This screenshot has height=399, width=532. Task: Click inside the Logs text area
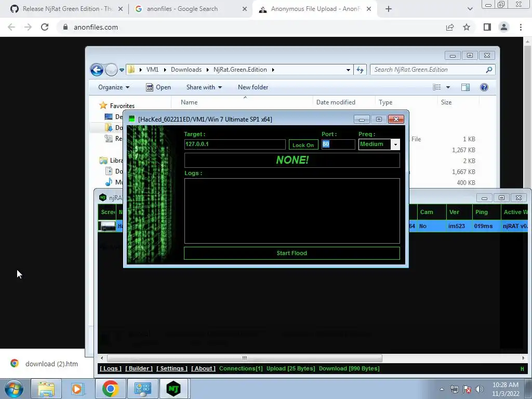pos(292,211)
